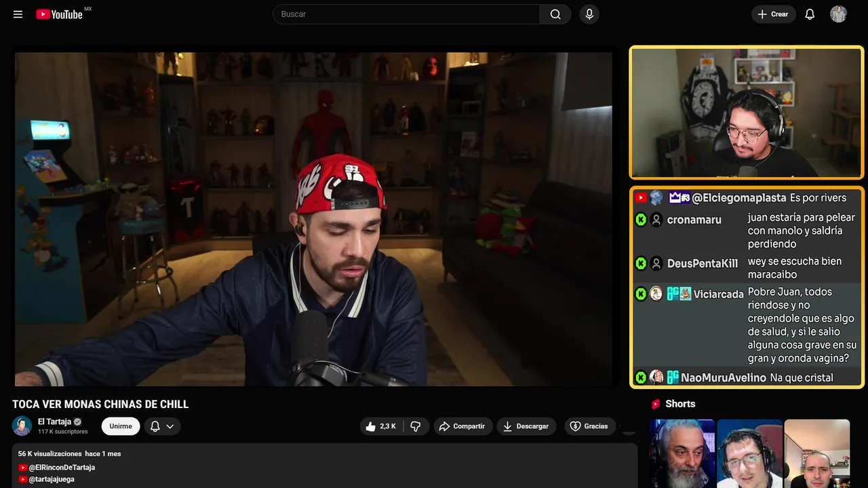The height and width of the screenshot is (488, 868).
Task: Click the main video player
Action: point(313,219)
